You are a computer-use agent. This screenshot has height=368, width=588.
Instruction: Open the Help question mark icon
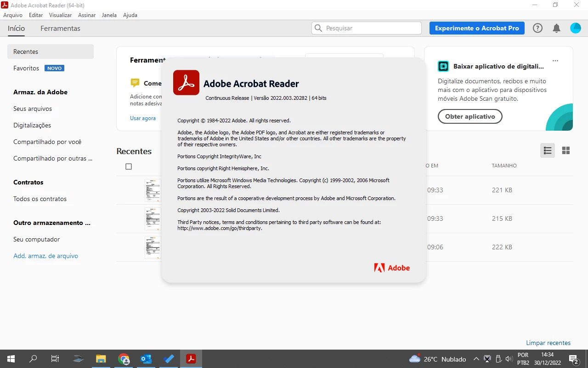tap(537, 28)
